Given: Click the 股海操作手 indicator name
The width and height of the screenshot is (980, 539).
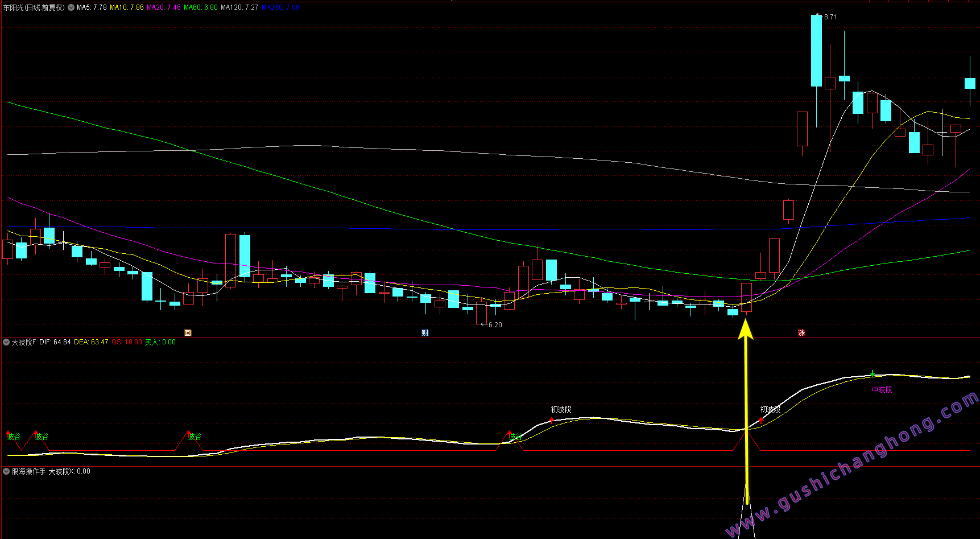Looking at the screenshot, I should [x=28, y=471].
